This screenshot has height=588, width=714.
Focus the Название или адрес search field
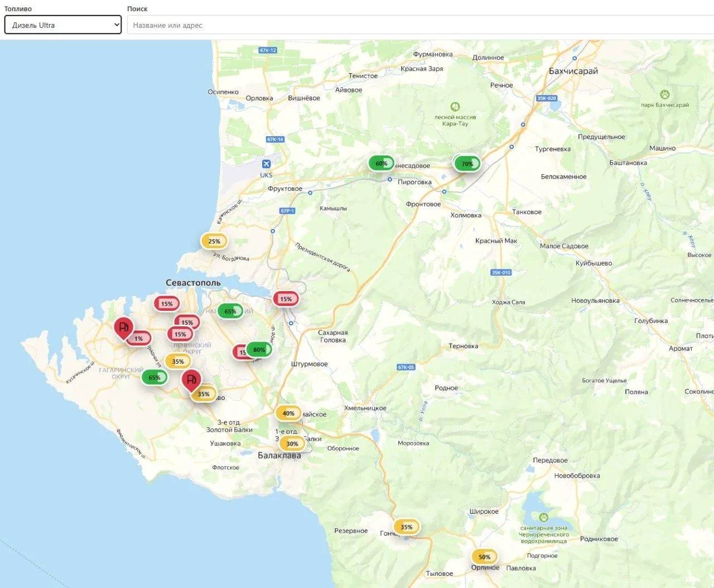[421, 25]
